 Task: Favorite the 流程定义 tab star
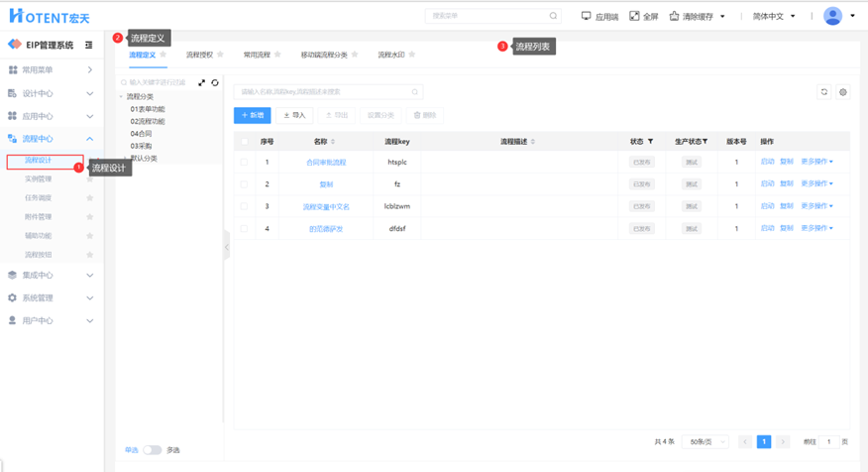pyautogui.click(x=163, y=55)
